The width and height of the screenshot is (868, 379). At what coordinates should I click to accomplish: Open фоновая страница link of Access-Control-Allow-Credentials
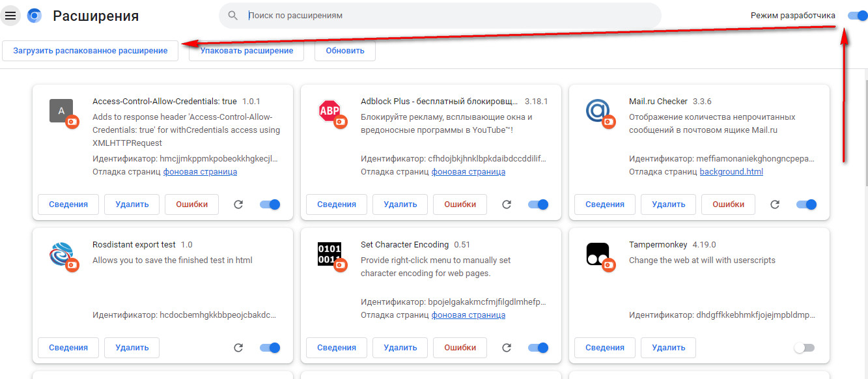pos(200,172)
